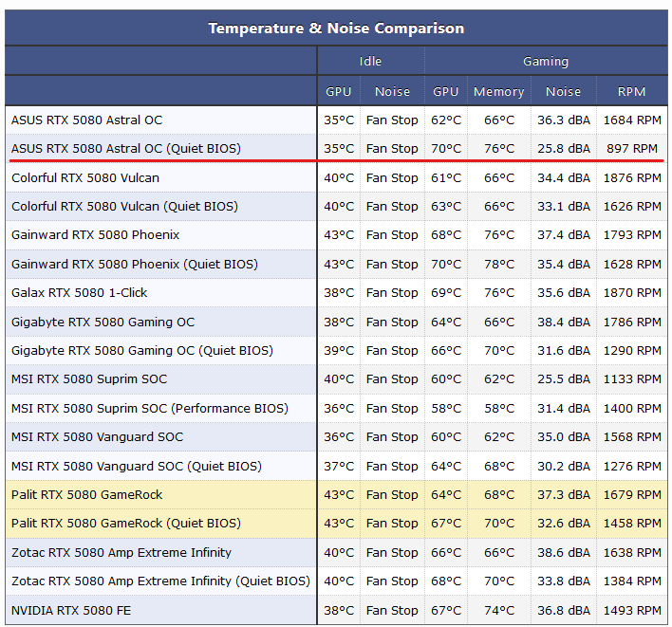The image size is (672, 627).
Task: Click the '74°C' memory temperature
Action: [x=499, y=610]
